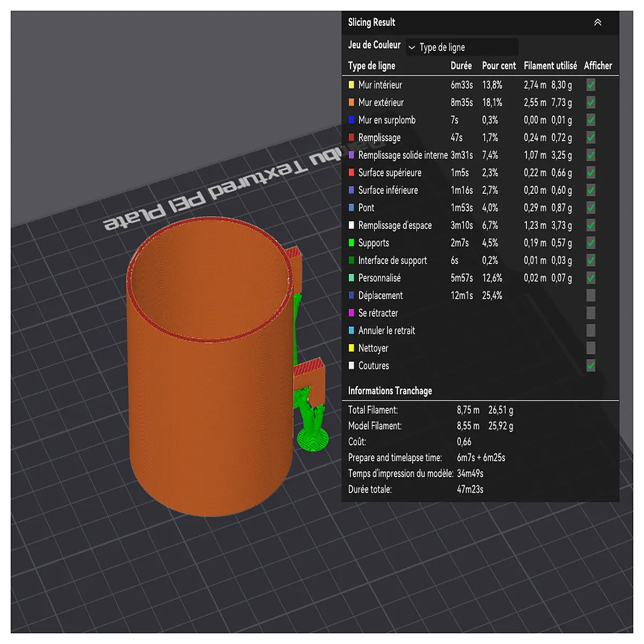Viewport: 644px width, 644px height.
Task: Toggle the Pont display checkbox
Action: tap(591, 208)
